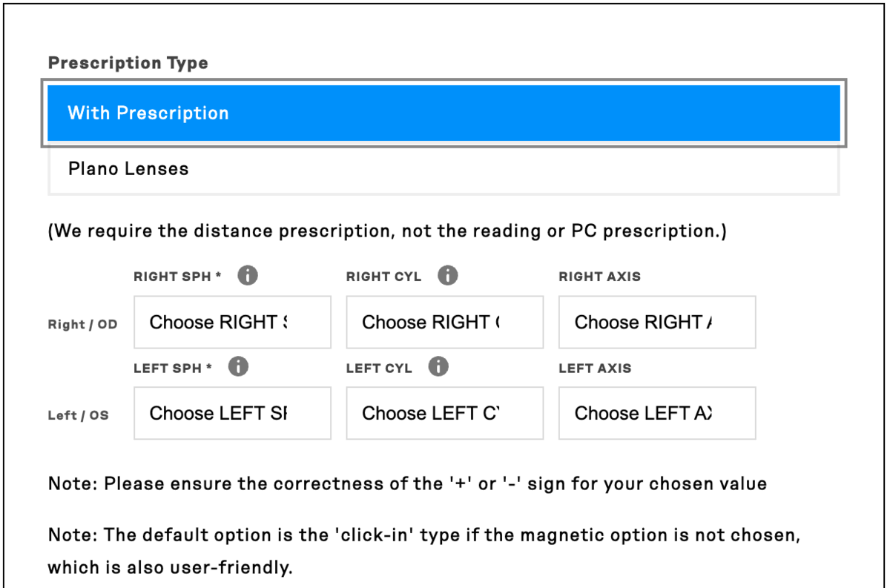Image resolution: width=890 pixels, height=588 pixels.
Task: Click the info icon beside LEFT SPH
Action: click(238, 366)
